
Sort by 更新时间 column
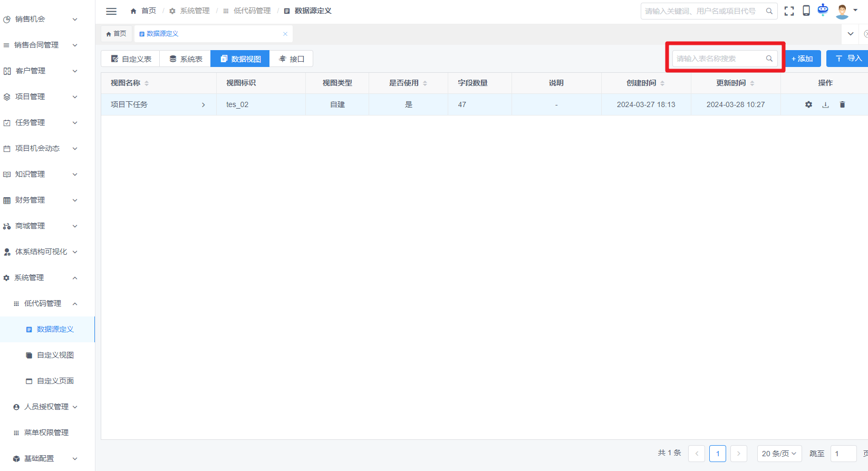click(752, 83)
